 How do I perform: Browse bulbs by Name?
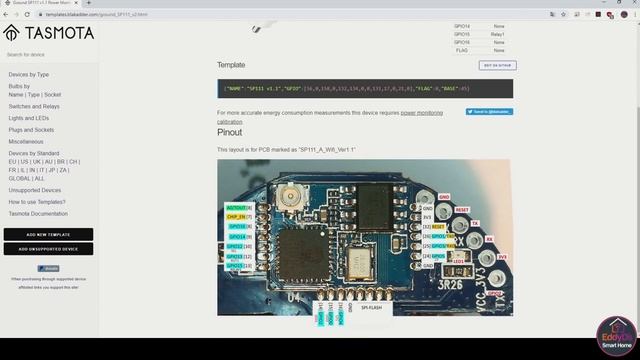coord(16,94)
